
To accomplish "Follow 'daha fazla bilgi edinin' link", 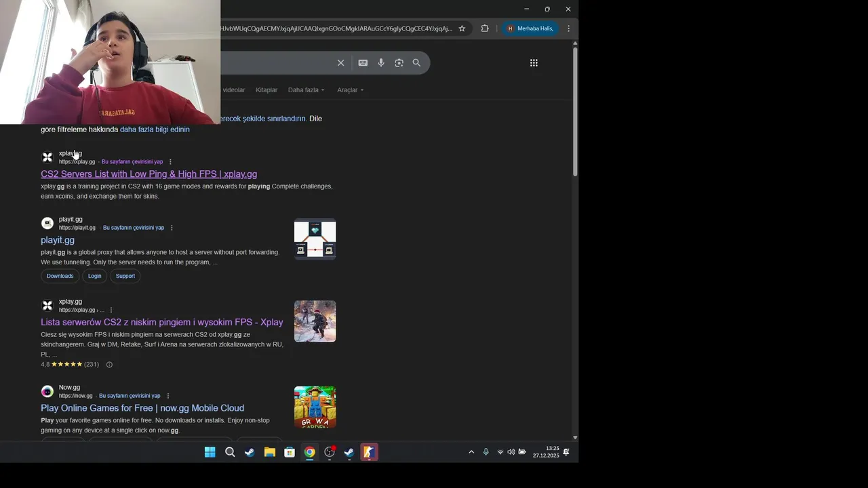I will click(155, 129).
